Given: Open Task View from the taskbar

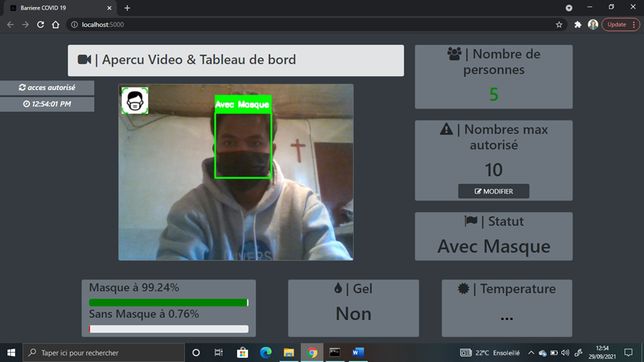Looking at the screenshot, I should click(x=219, y=352).
